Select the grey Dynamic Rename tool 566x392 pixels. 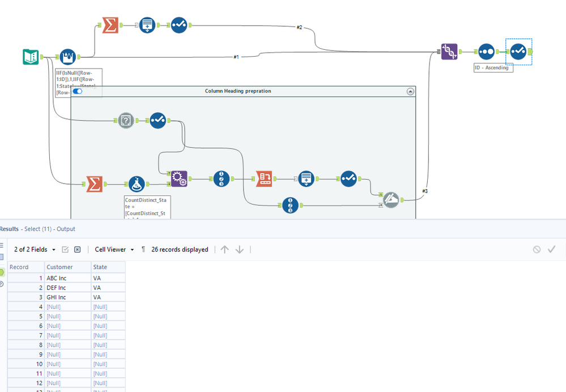(391, 200)
